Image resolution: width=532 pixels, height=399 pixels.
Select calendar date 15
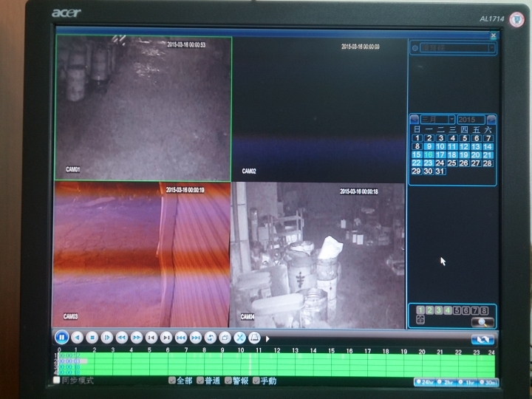coord(417,154)
